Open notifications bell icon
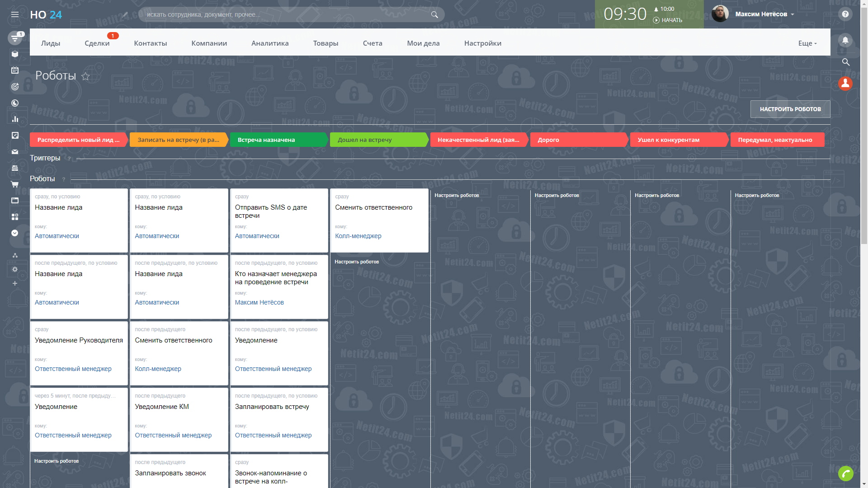 845,40
